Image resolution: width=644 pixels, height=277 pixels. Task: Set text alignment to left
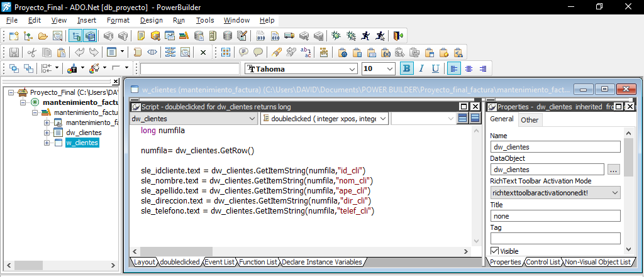[x=454, y=68]
